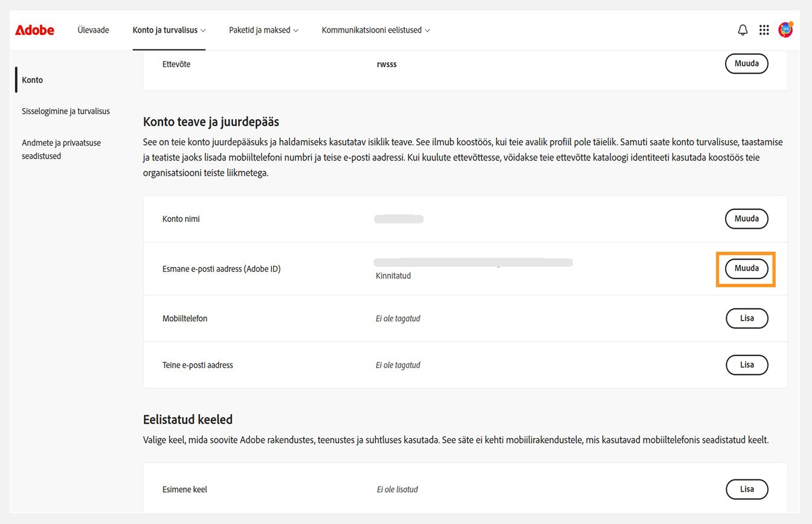Switch to the Ülevaade tab

93,30
